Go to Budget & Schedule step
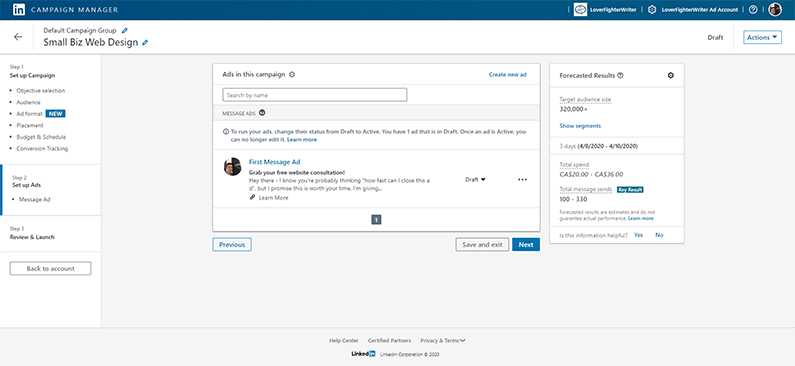 [x=41, y=137]
